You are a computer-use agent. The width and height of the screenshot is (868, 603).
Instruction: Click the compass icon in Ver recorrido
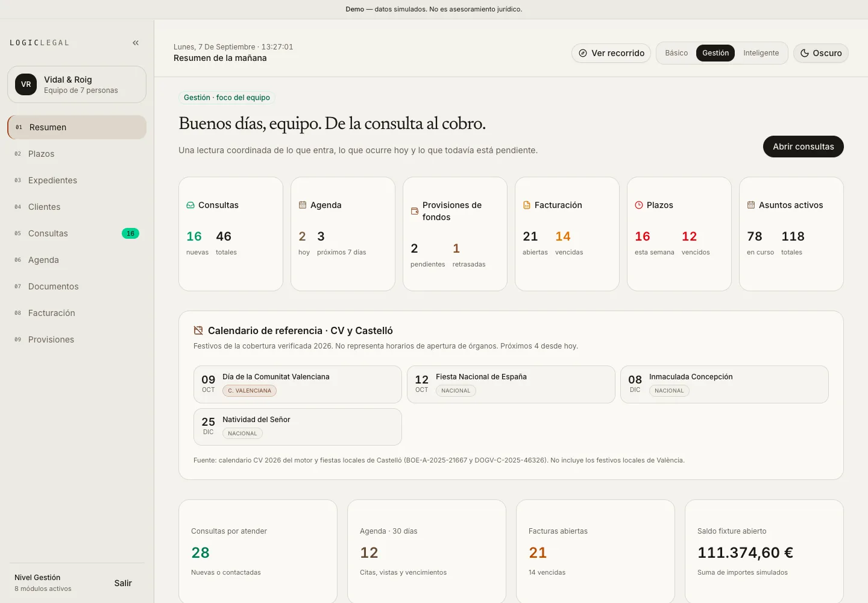pyautogui.click(x=583, y=53)
